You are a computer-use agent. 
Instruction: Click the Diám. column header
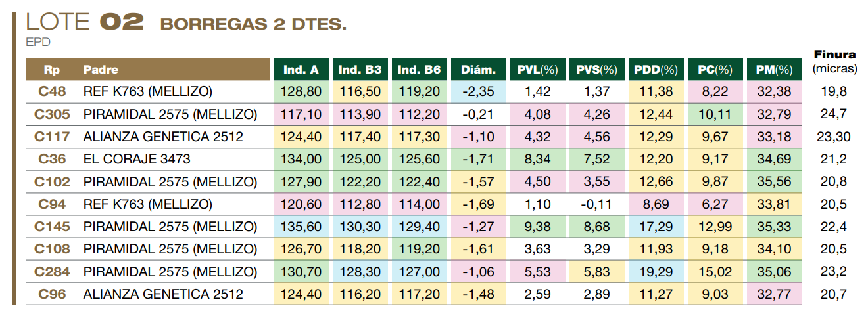(x=478, y=70)
